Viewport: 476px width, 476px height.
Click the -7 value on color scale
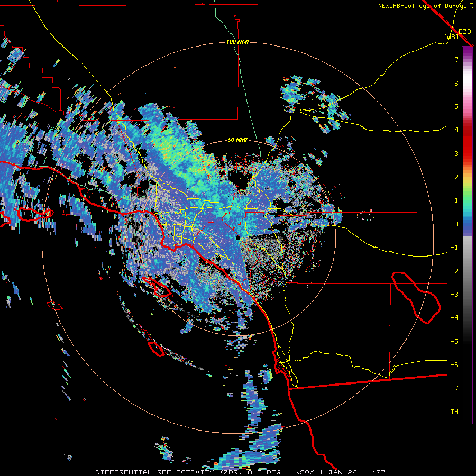(x=454, y=388)
